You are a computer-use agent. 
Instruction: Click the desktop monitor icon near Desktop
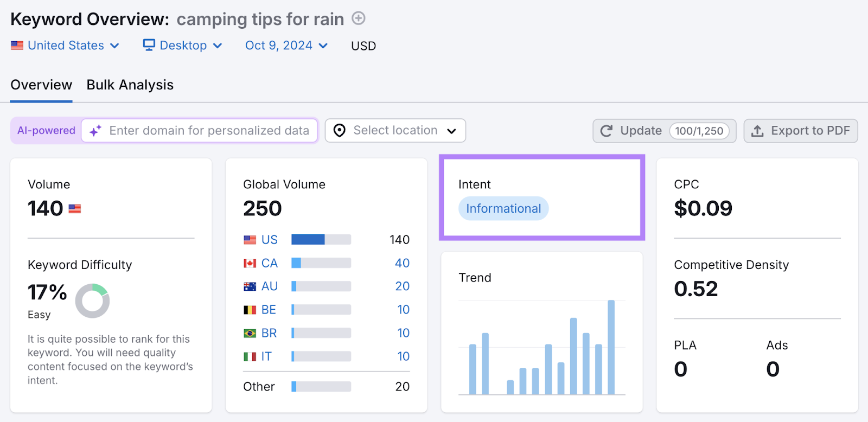click(x=149, y=45)
